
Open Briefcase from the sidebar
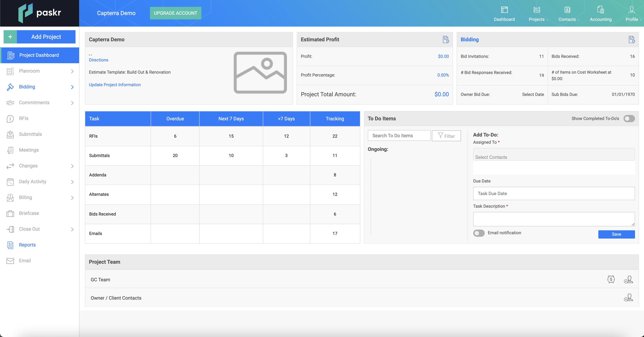pos(29,213)
